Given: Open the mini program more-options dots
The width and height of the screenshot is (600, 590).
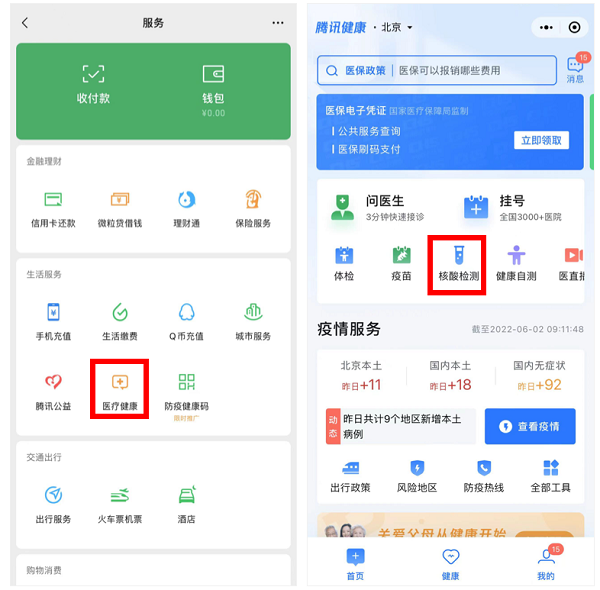Looking at the screenshot, I should point(546,28).
